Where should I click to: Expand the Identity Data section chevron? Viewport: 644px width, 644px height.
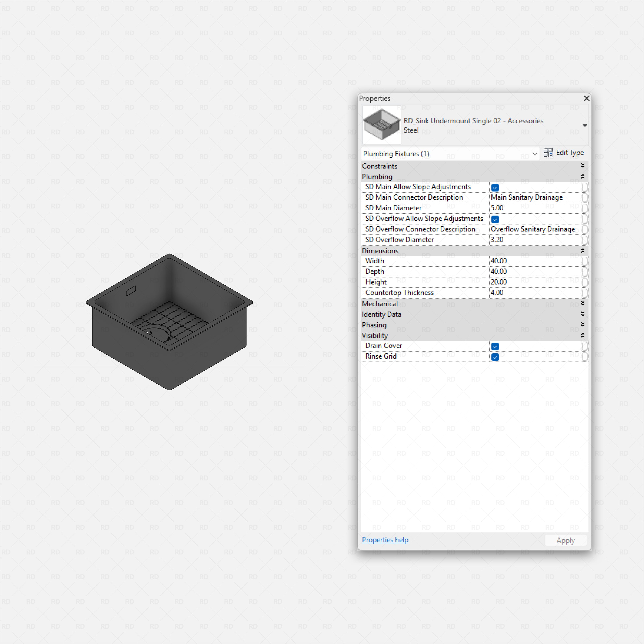click(583, 314)
